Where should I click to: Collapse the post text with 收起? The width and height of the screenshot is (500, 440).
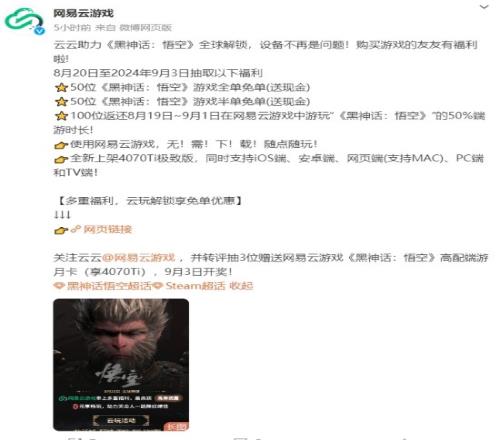[x=241, y=286]
